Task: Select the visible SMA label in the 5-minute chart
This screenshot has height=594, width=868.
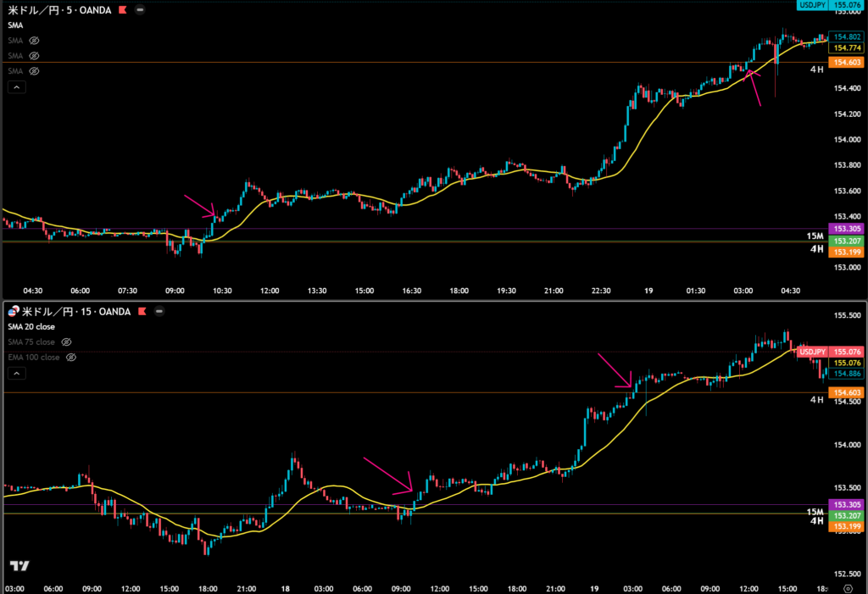Action: click(x=16, y=25)
